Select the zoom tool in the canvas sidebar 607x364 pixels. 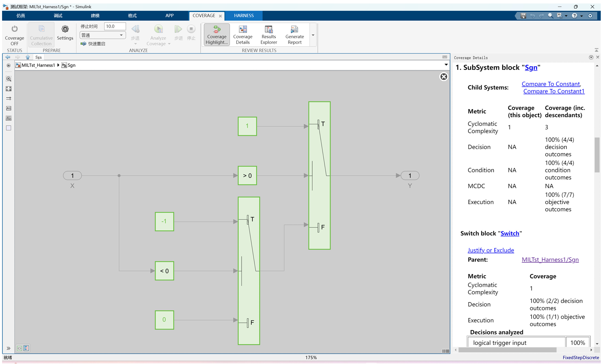pos(8,79)
